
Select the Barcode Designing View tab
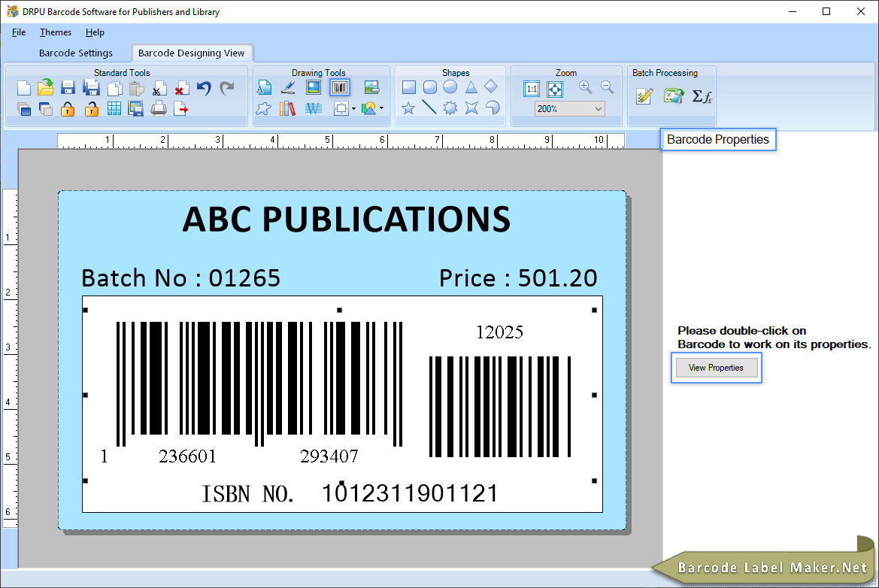point(191,53)
